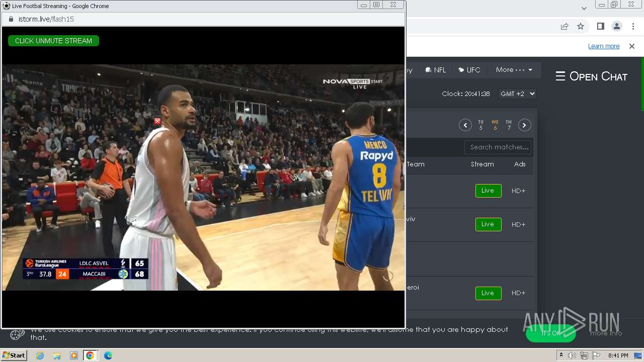Click the volume speaker icon in the tray

pos(572,355)
